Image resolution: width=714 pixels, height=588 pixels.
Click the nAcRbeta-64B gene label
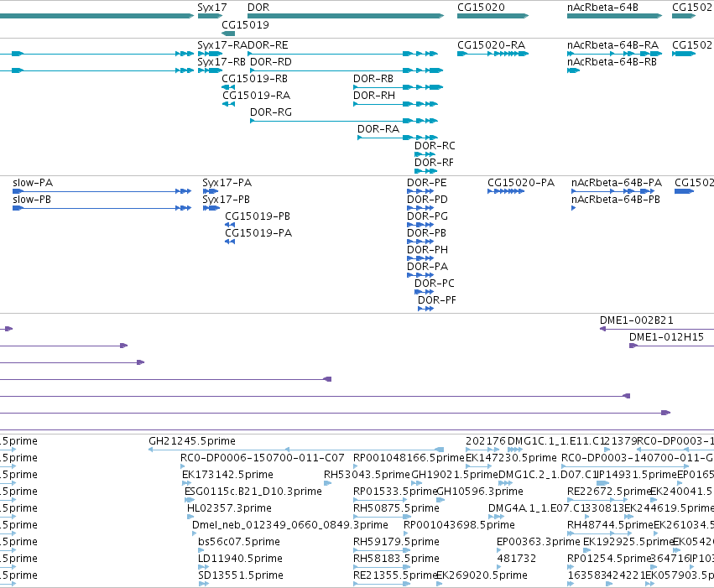pos(602,8)
